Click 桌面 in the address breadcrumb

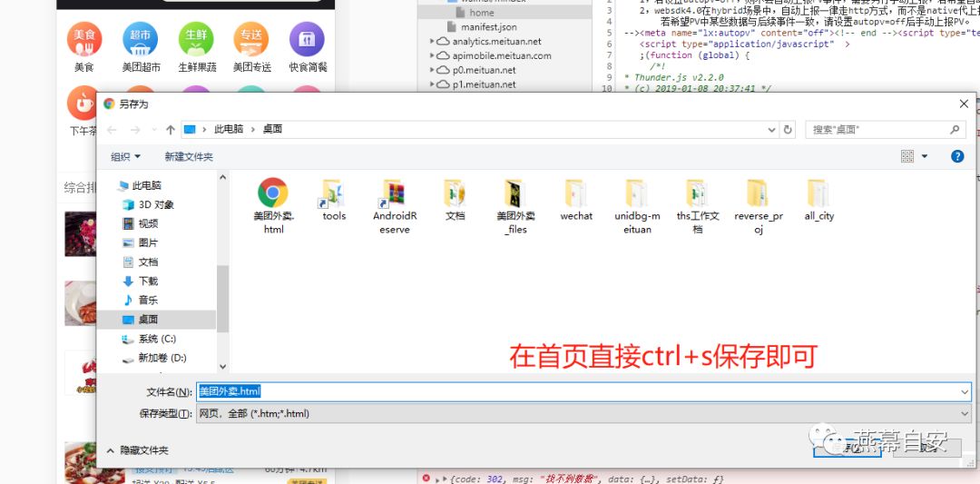272,130
